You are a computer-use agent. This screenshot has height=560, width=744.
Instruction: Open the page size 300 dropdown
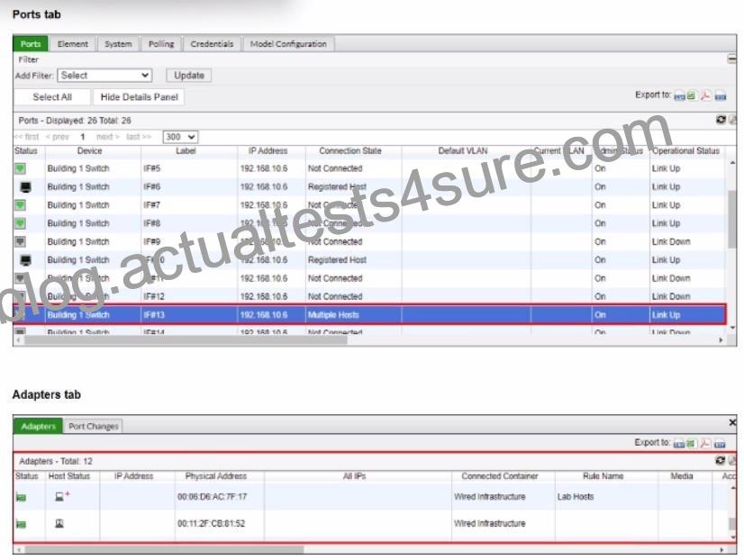(x=180, y=137)
